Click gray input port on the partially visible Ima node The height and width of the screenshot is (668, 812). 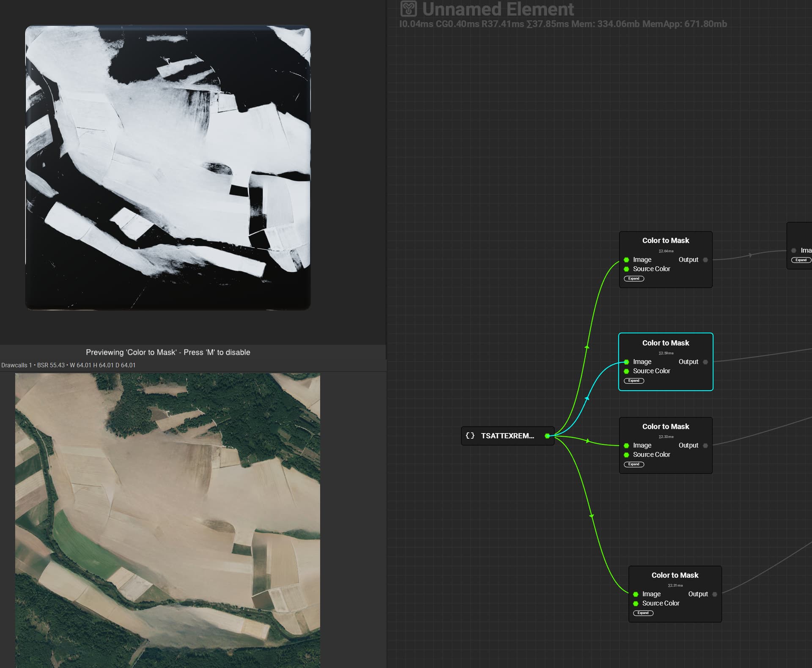click(x=794, y=251)
